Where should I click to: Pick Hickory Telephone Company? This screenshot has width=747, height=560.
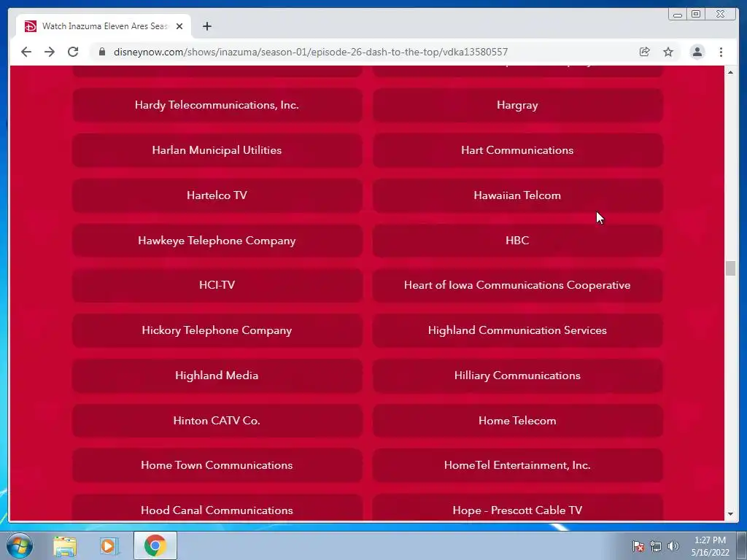pyautogui.click(x=217, y=330)
